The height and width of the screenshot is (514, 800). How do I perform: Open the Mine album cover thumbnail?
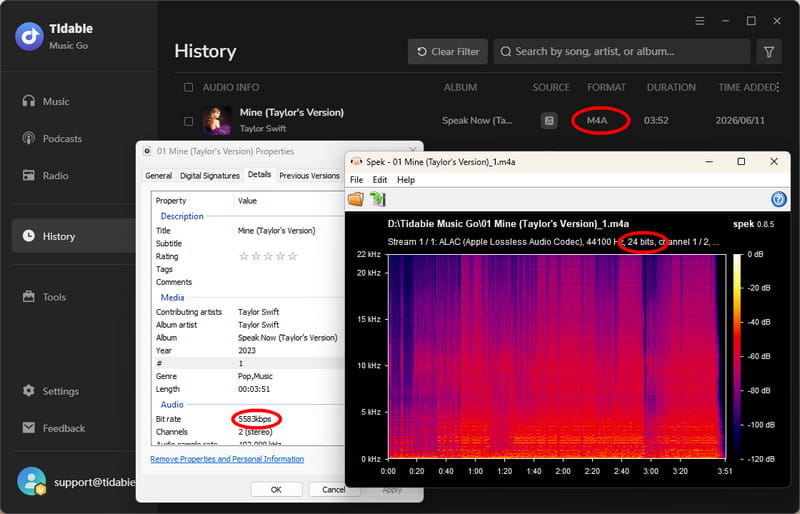pos(217,120)
